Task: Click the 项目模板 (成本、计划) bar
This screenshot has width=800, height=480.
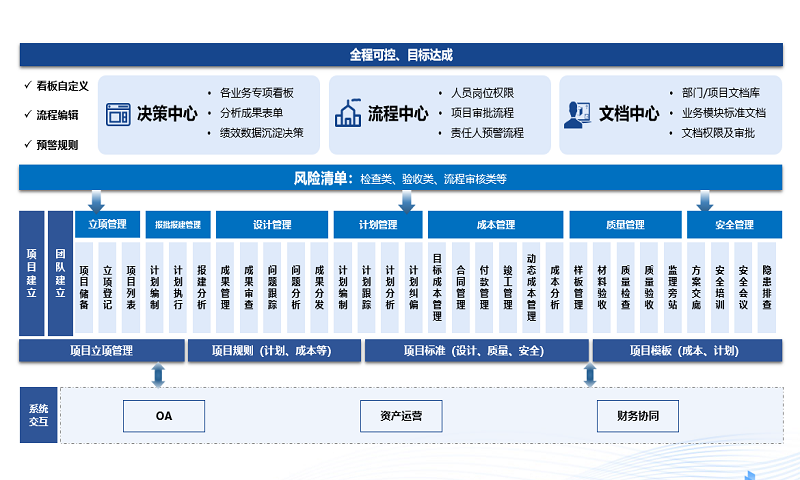Action: click(684, 351)
